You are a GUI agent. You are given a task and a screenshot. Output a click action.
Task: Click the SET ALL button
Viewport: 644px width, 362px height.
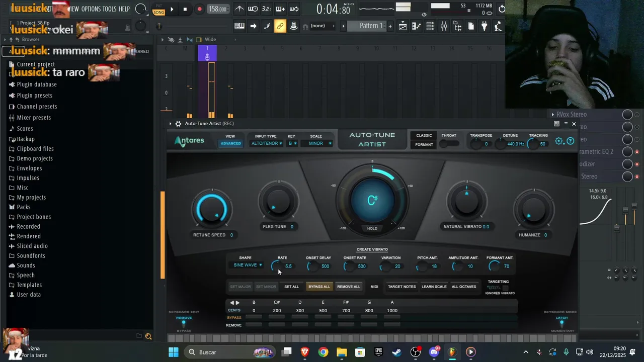pos(292,287)
